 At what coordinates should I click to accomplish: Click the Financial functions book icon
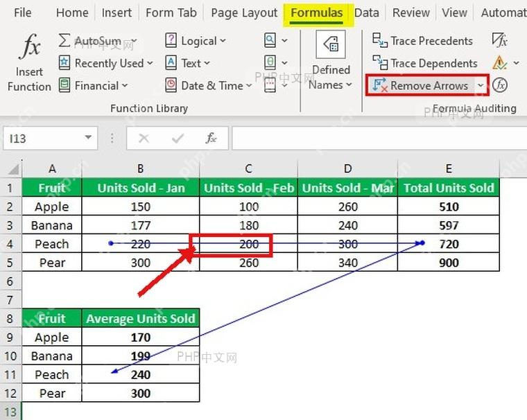64,85
